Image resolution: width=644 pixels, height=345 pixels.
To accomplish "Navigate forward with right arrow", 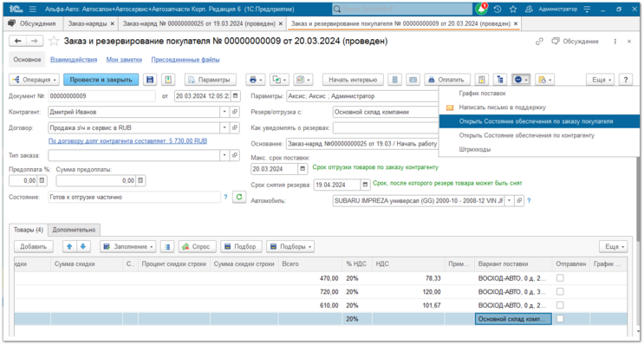I will [35, 41].
